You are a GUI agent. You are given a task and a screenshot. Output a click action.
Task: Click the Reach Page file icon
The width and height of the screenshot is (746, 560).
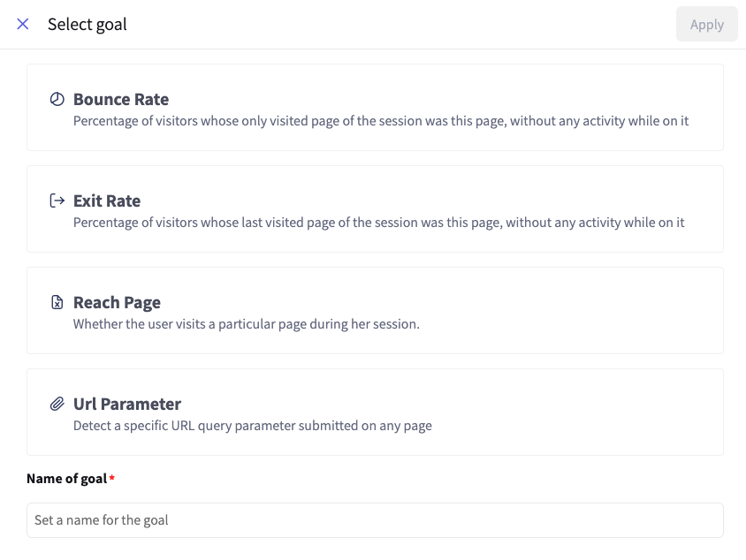click(x=57, y=303)
